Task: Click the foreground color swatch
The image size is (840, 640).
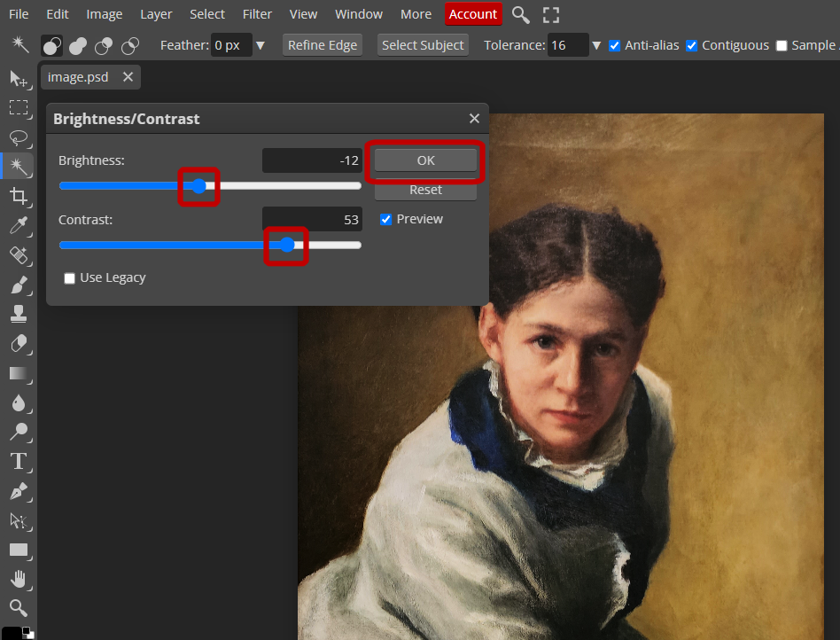Action: coord(12,634)
